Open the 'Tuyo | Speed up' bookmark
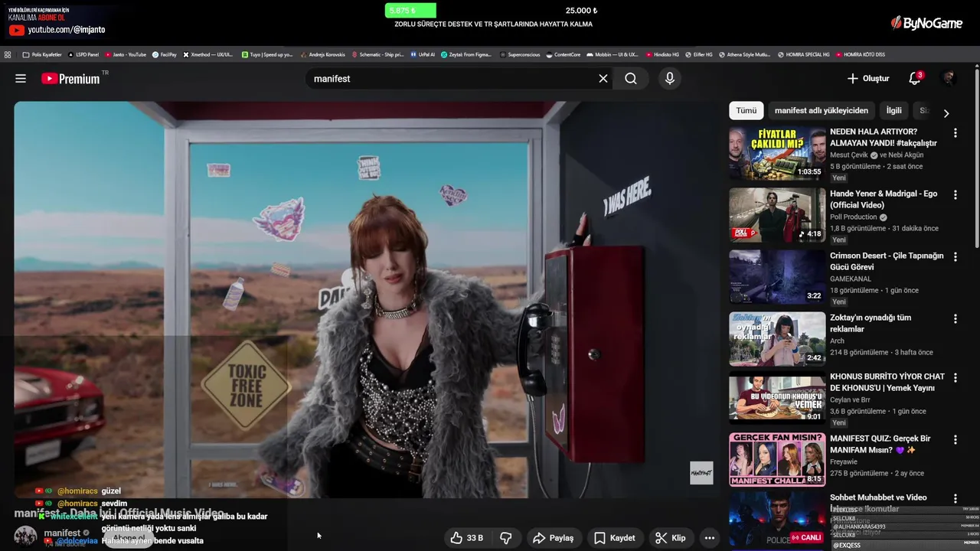The width and height of the screenshot is (980, 551). tap(267, 55)
